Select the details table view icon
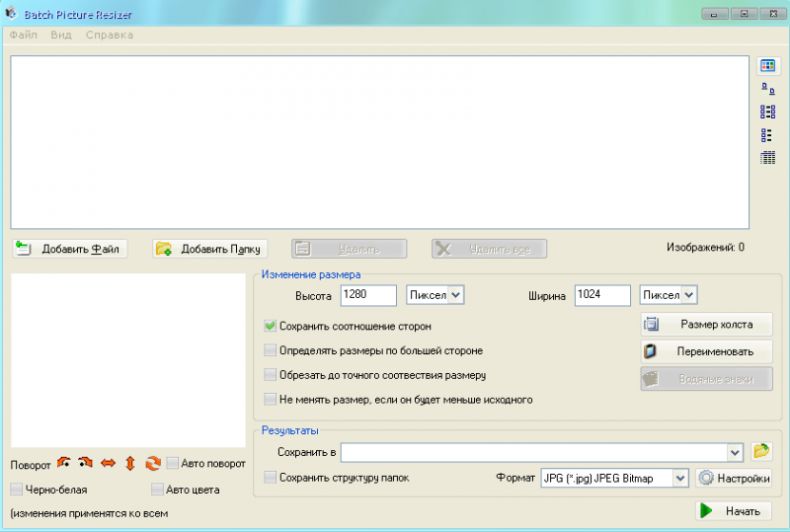 pos(767,158)
